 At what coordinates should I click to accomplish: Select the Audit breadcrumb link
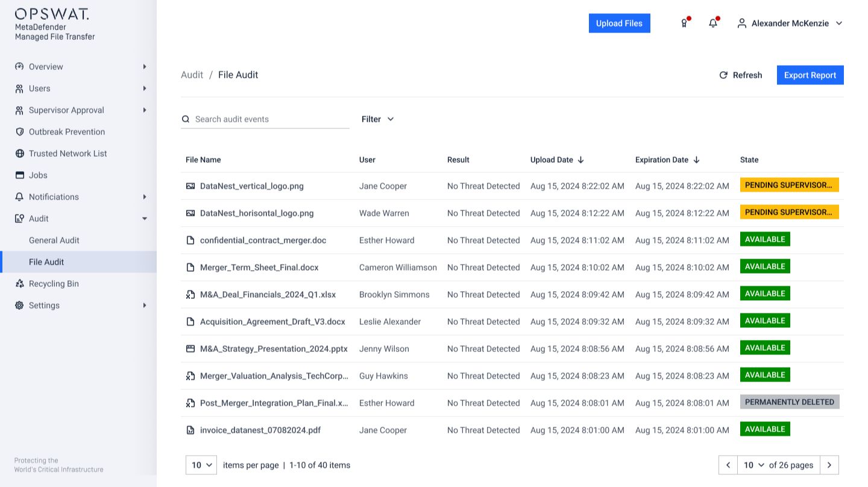click(192, 75)
